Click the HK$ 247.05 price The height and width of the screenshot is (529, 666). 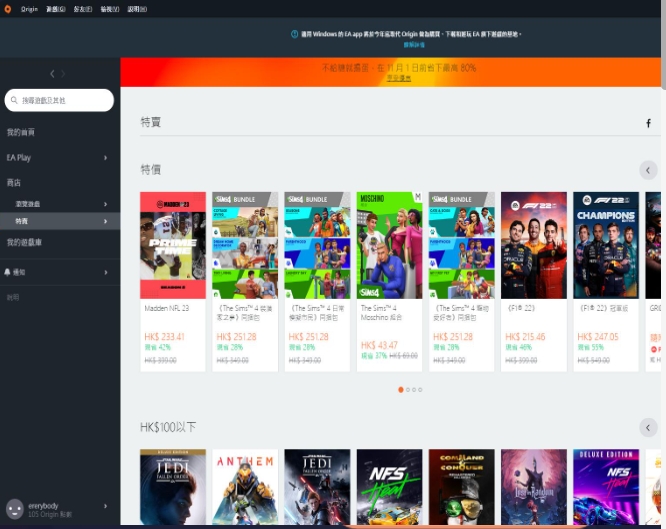[598, 337]
